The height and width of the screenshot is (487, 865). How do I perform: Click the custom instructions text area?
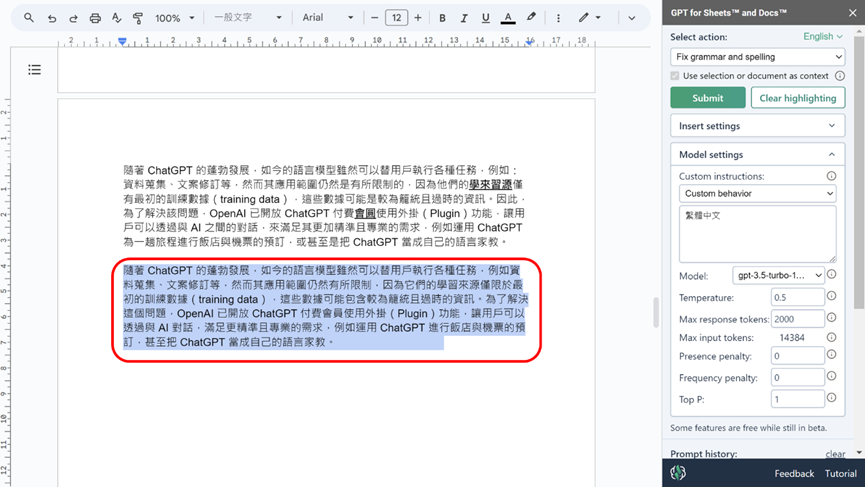[757, 234]
